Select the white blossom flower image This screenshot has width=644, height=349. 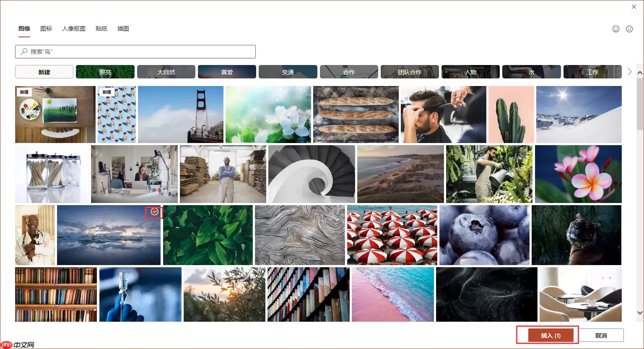268,115
